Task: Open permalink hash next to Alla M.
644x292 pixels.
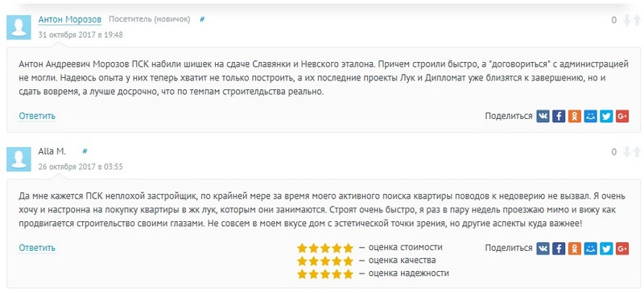Action: (85, 151)
